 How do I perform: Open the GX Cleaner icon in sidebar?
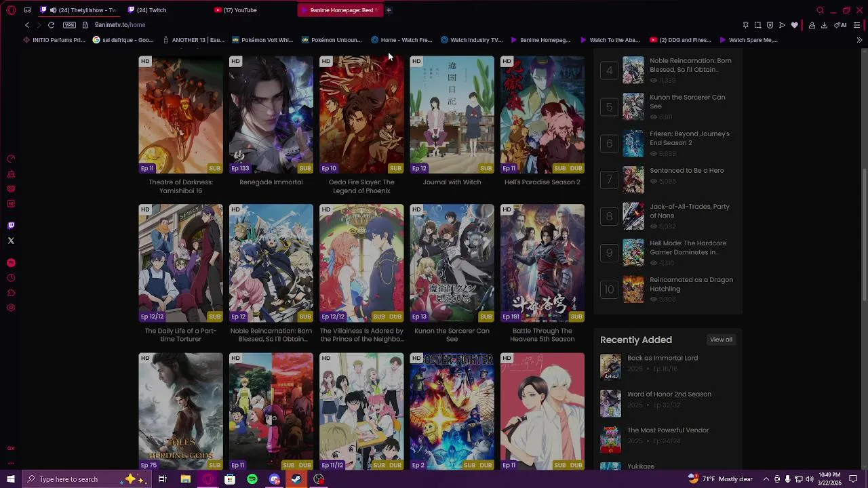click(11, 174)
